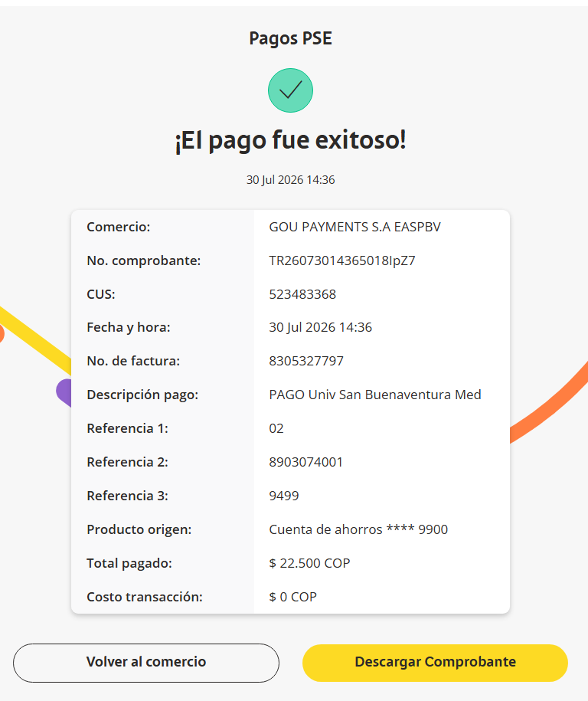Select the Pagos PSE title
Image resolution: width=588 pixels, height=701 pixels.
290,38
